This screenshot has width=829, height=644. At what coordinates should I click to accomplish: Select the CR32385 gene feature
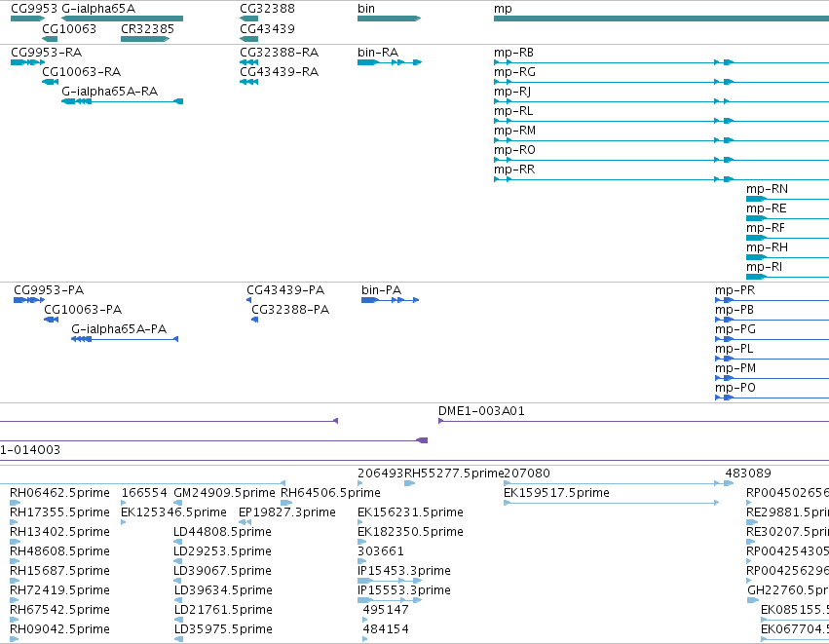pos(145,39)
